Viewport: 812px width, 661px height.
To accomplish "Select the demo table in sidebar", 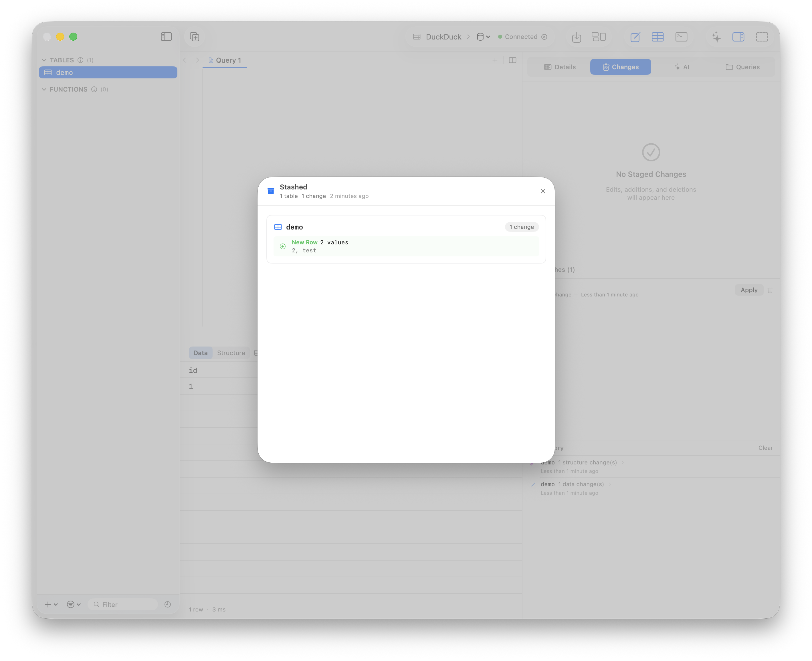I will click(x=108, y=72).
